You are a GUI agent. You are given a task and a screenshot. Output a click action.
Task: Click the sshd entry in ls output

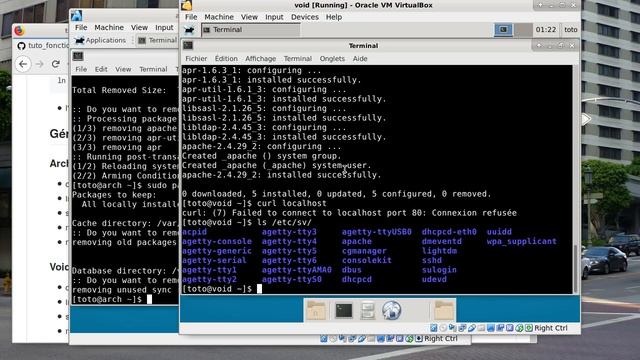[432, 260]
